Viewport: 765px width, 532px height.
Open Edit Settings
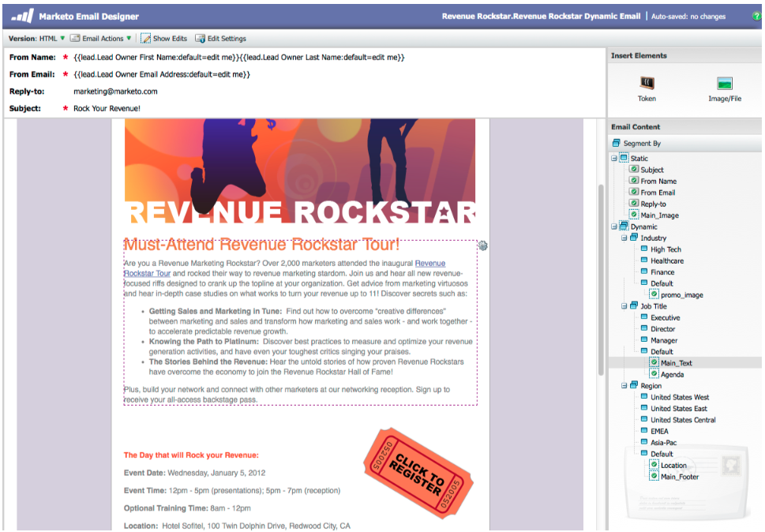click(x=220, y=39)
